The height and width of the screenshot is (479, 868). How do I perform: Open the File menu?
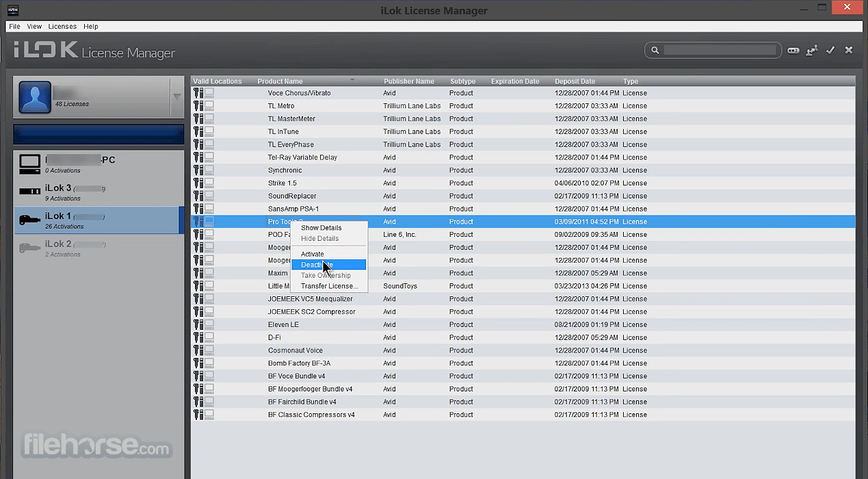(x=14, y=27)
